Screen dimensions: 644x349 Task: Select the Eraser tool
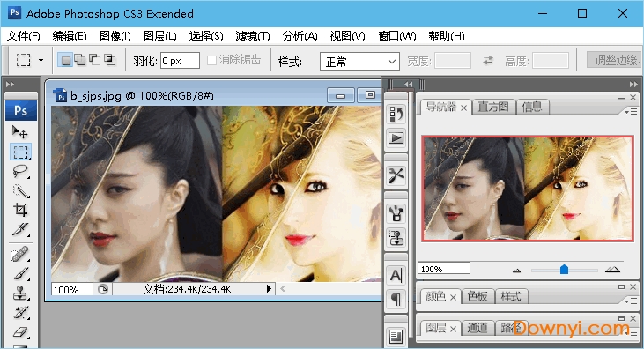20,331
